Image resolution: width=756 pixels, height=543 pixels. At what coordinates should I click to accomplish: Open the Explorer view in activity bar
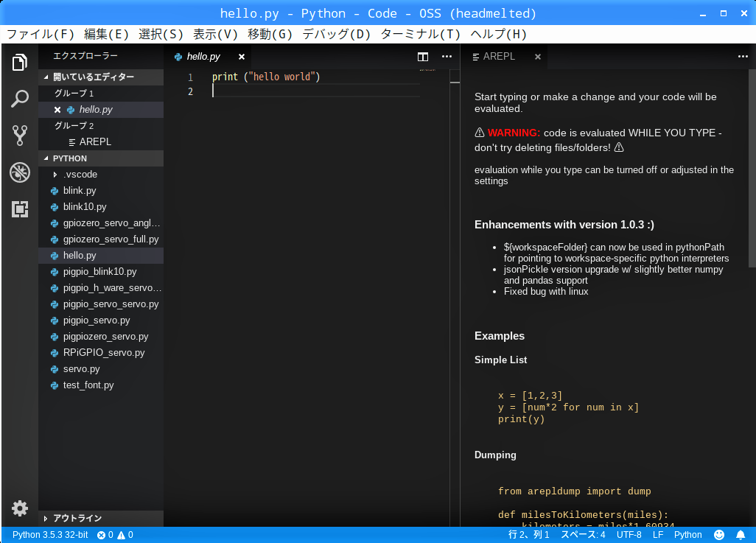pos(20,63)
